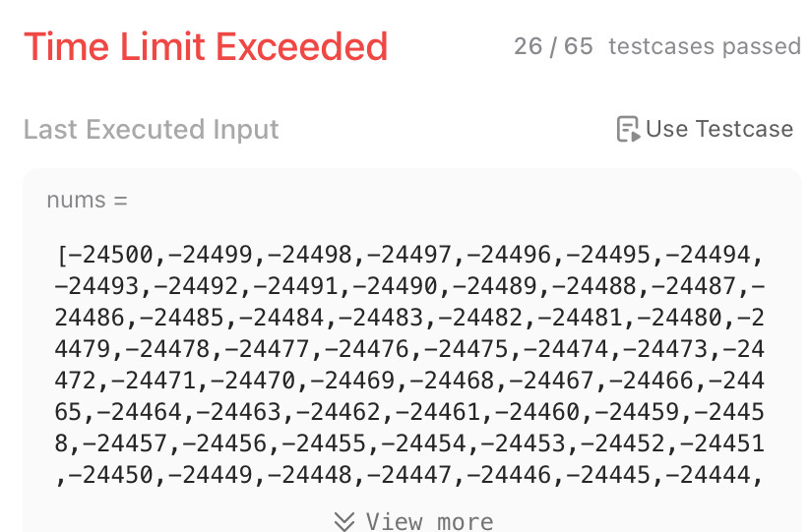Screen dimensions: 810x532
Task: Click the 26 / 65 passed count
Action: click(x=553, y=46)
